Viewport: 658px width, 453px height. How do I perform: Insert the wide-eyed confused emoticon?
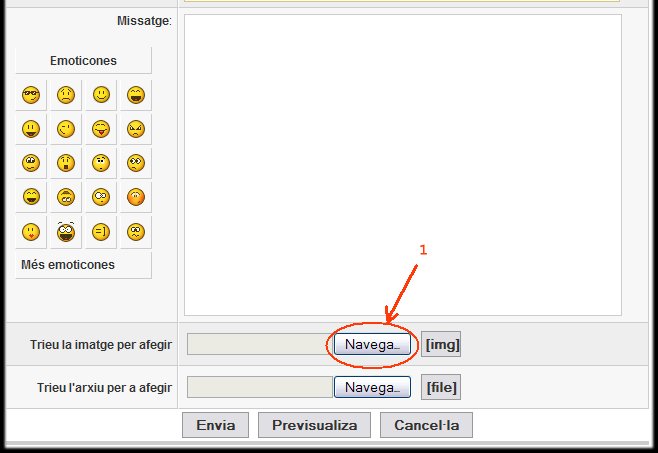(136, 163)
